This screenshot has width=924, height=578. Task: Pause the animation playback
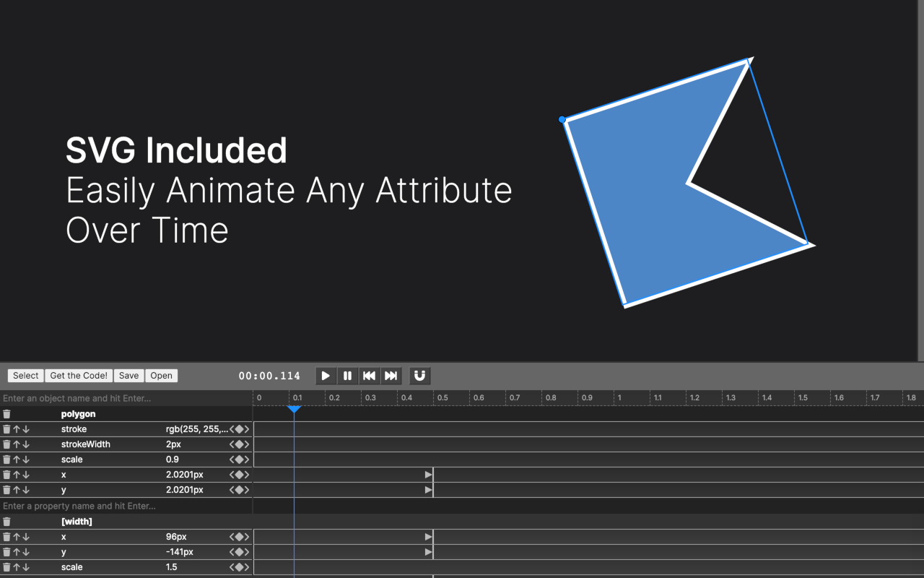[x=347, y=376]
